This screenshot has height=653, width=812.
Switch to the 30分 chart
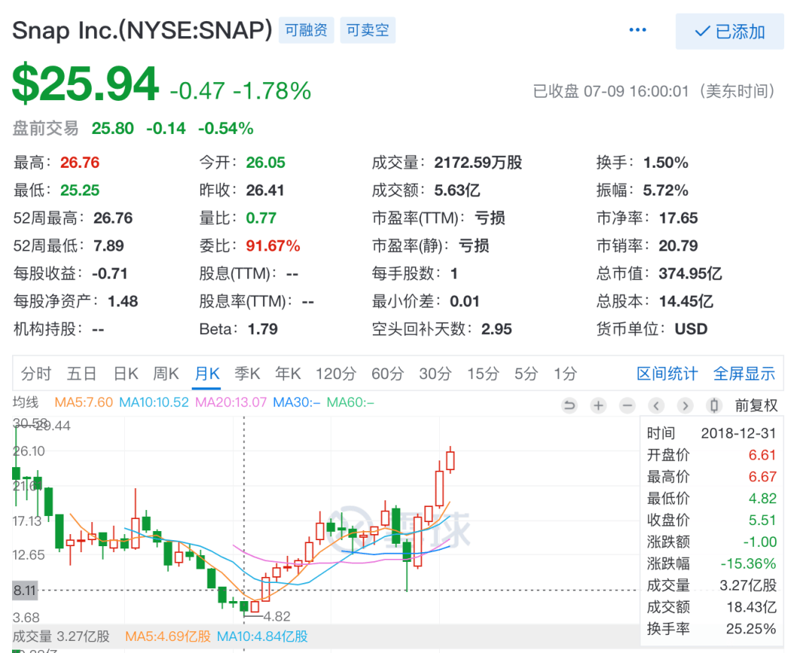[435, 374]
